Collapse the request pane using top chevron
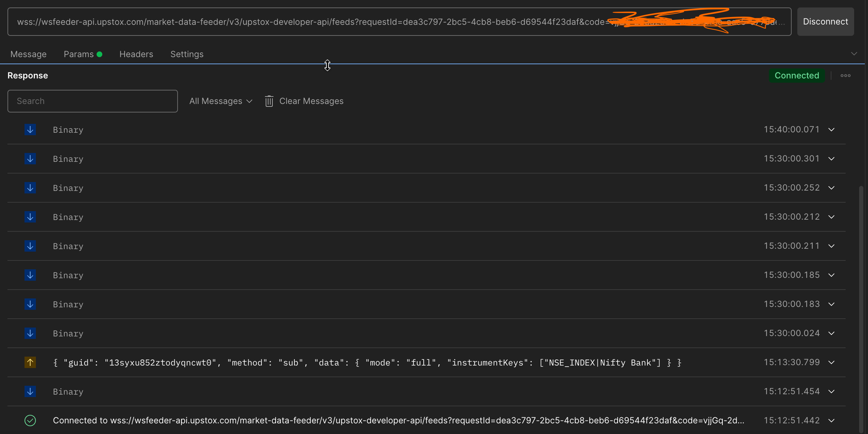This screenshot has height=434, width=868. (854, 54)
